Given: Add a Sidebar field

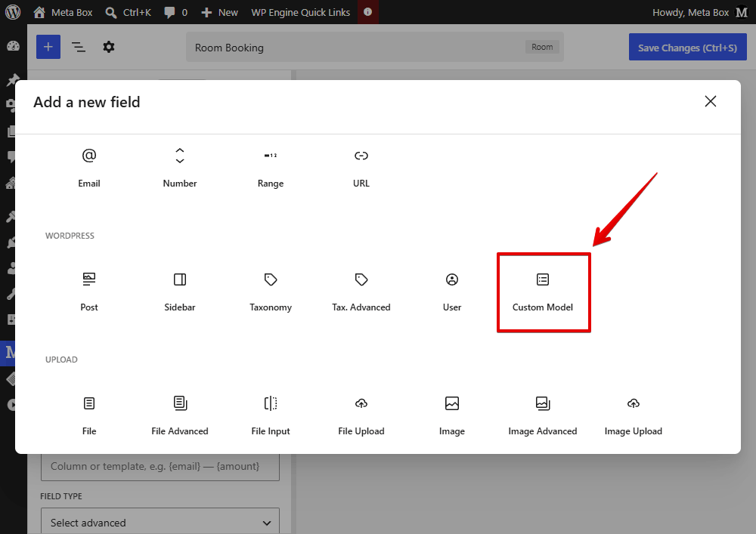Looking at the screenshot, I should (180, 292).
